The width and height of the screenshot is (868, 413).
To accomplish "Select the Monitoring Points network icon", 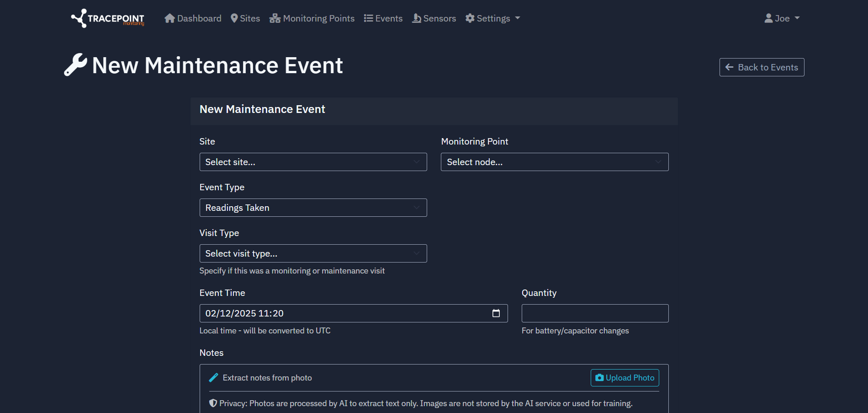I will coord(275,18).
